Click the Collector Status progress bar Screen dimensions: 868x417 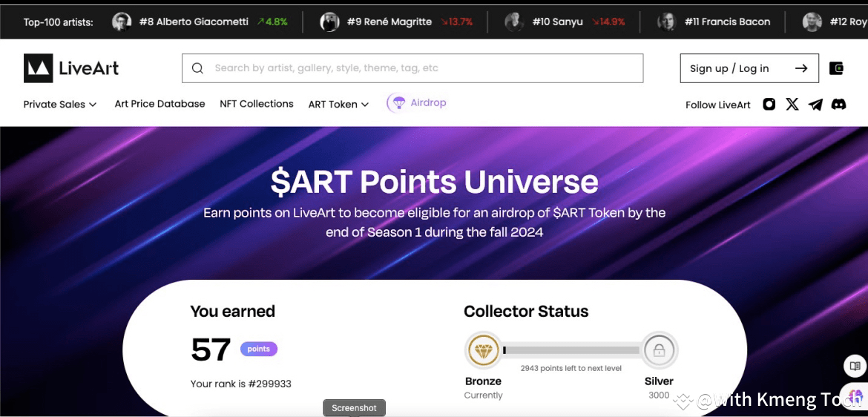(x=572, y=350)
